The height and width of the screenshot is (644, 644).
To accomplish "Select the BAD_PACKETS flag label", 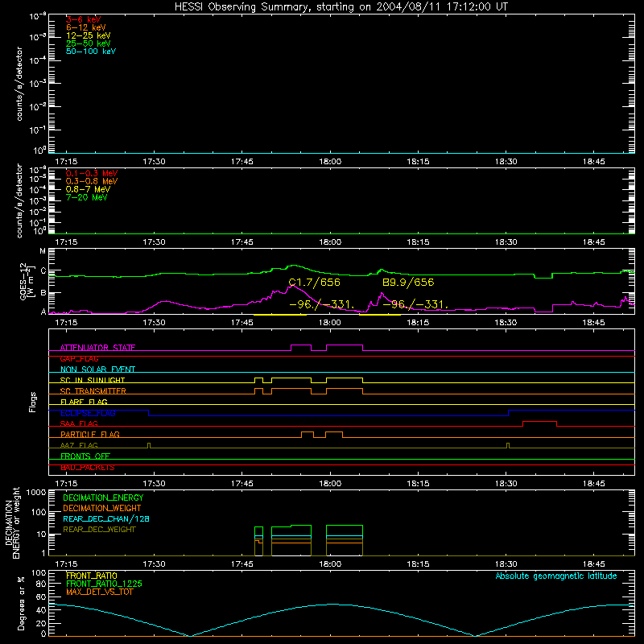I will coord(88,468).
